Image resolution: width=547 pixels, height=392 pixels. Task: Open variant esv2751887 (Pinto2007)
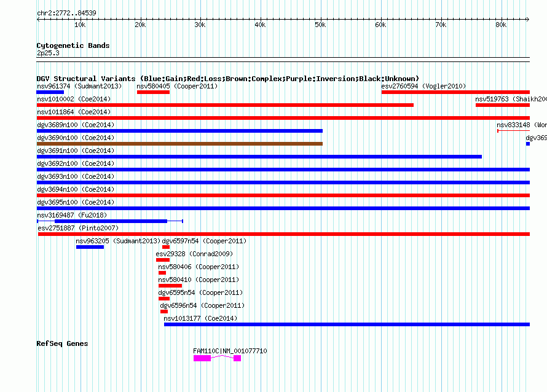(78, 228)
